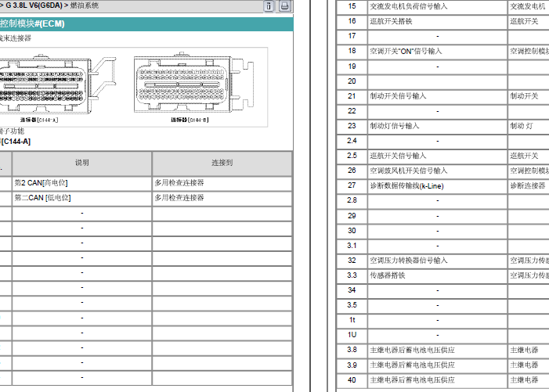Click pin number 40 cell
The image size is (549, 392).
(x=352, y=380)
